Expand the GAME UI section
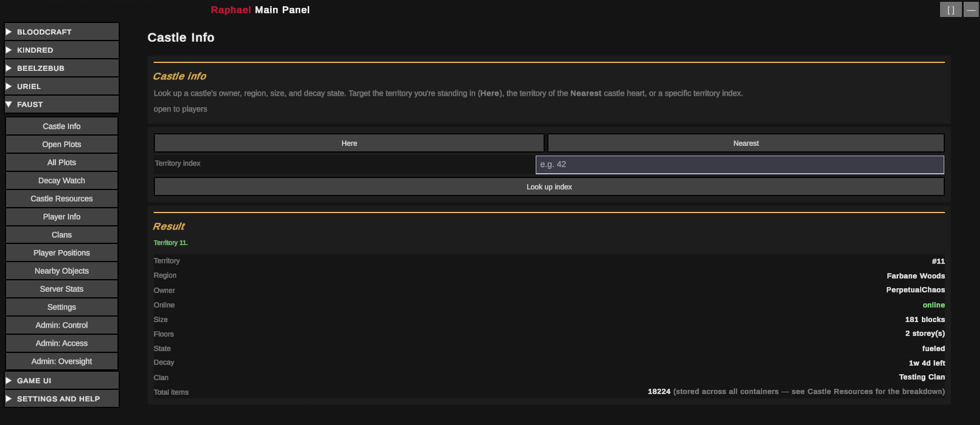 pos(62,380)
